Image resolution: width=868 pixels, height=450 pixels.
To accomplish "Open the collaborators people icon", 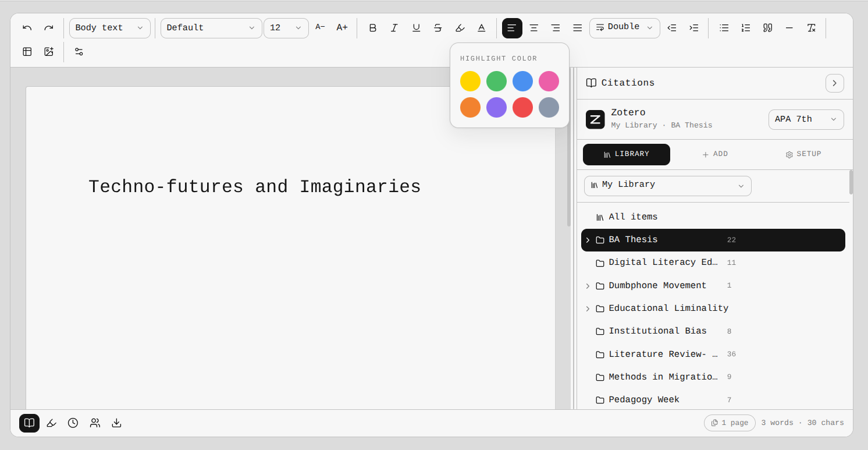I will click(x=95, y=423).
